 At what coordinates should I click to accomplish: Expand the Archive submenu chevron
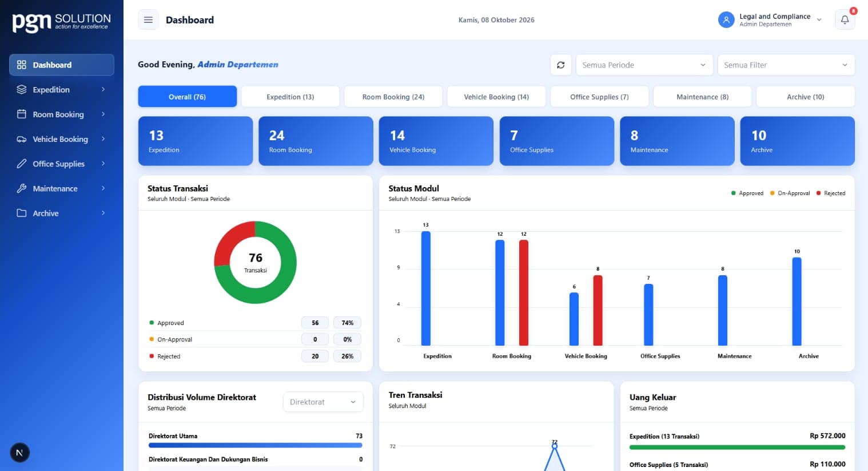pyautogui.click(x=103, y=213)
